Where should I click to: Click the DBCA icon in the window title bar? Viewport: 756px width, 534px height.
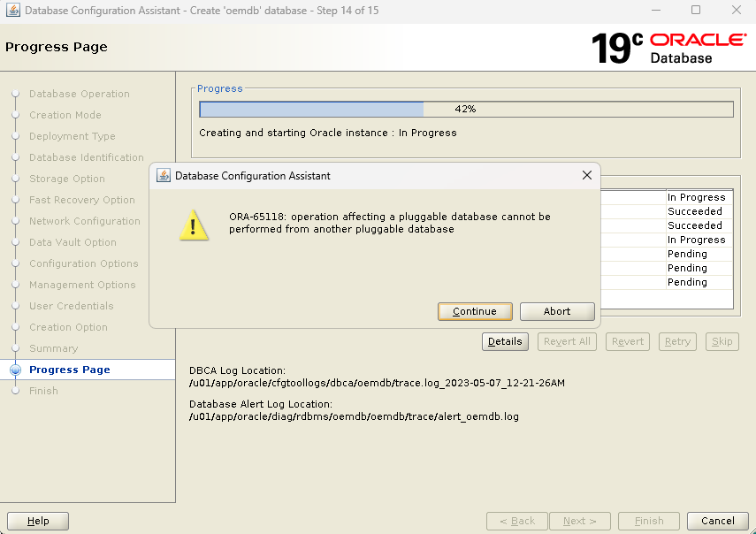pos(11,10)
